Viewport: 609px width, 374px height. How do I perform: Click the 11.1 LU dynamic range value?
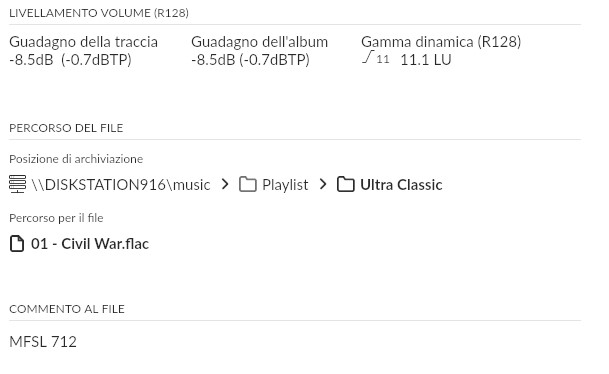pos(426,60)
